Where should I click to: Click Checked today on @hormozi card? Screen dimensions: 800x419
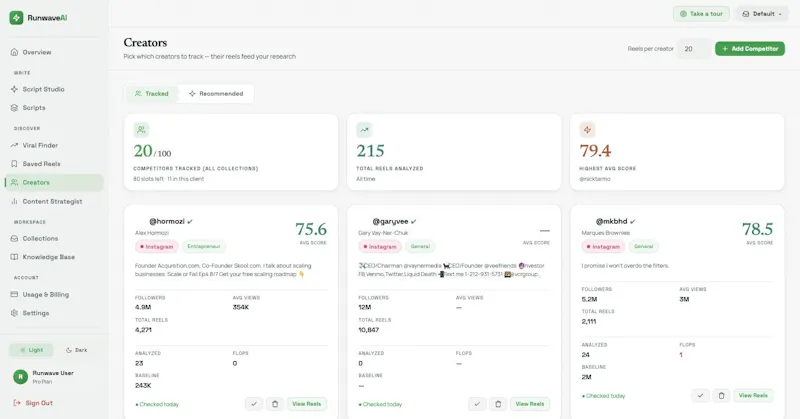point(157,404)
